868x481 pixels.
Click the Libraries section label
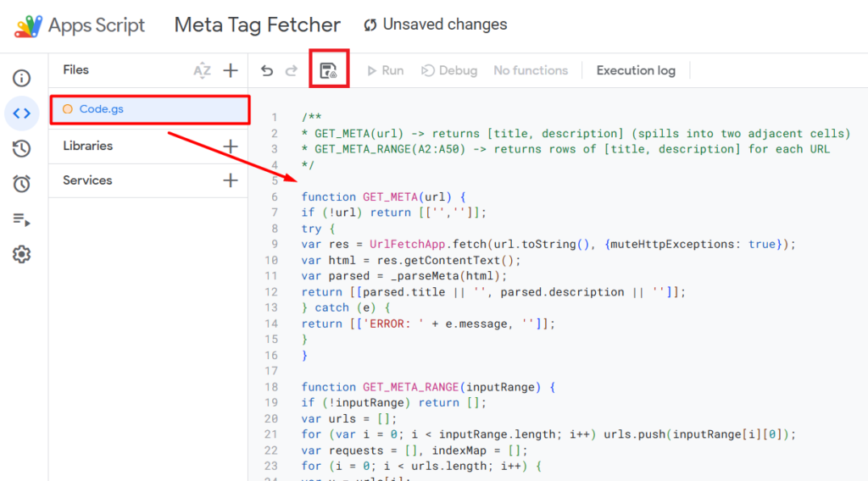pyautogui.click(x=87, y=146)
